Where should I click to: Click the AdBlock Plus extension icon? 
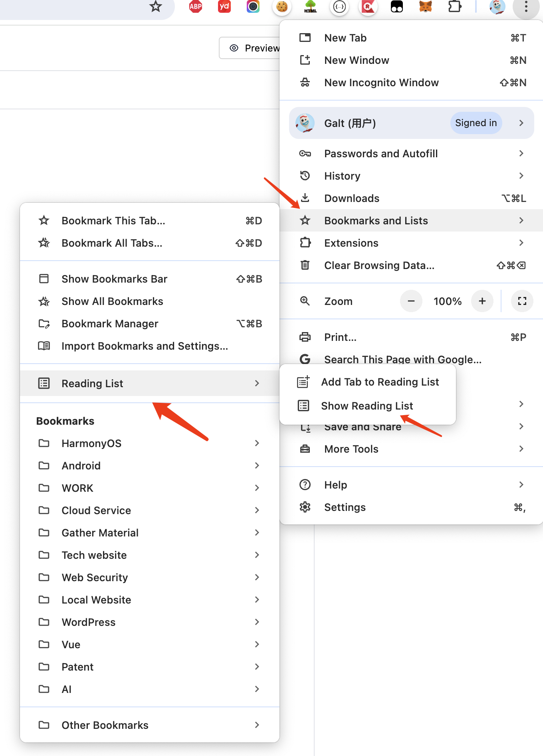tap(195, 6)
